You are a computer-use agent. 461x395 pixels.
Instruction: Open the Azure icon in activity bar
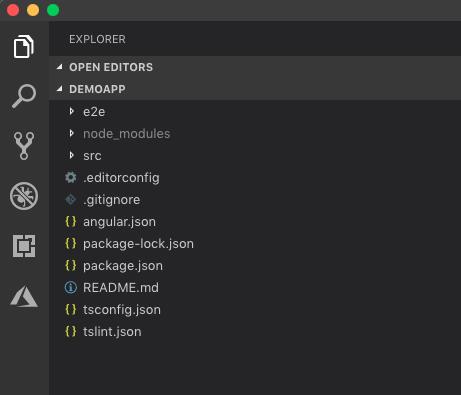pyautogui.click(x=24, y=296)
